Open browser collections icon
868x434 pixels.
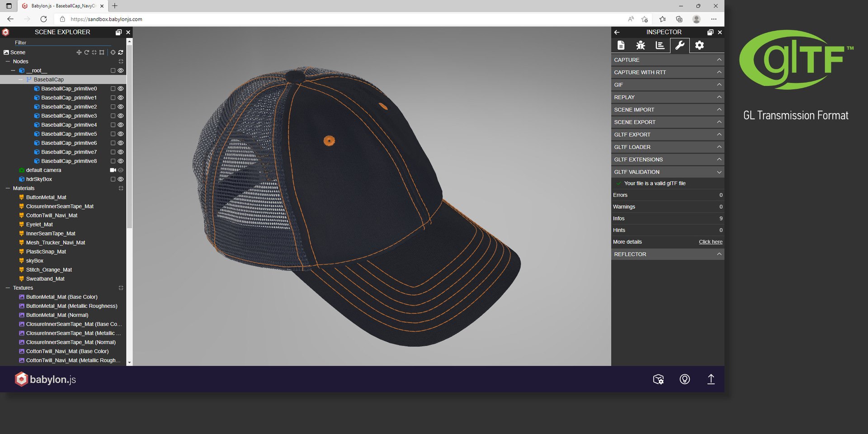[x=679, y=19]
